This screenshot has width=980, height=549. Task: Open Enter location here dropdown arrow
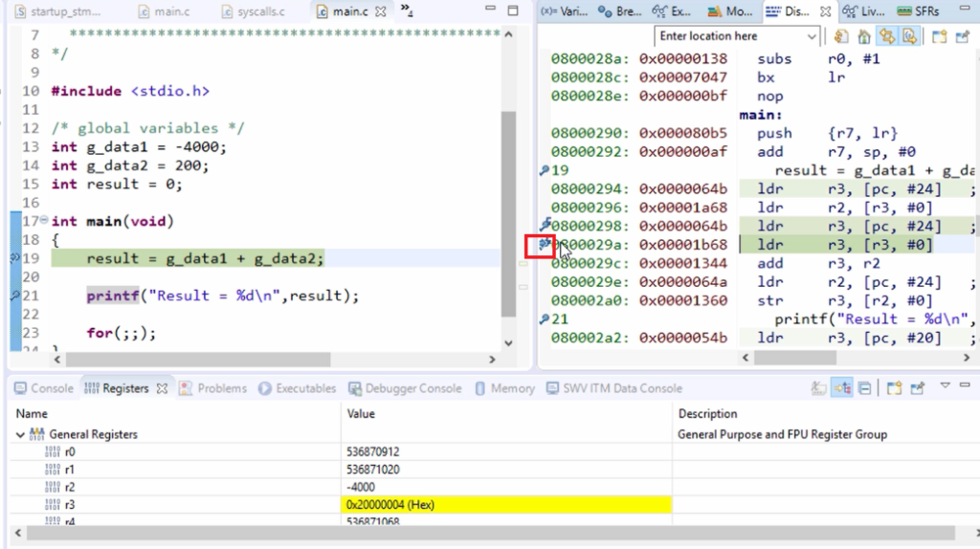812,36
